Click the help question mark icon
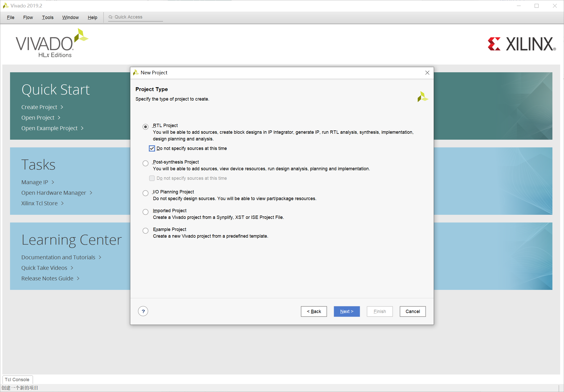 pyautogui.click(x=143, y=311)
